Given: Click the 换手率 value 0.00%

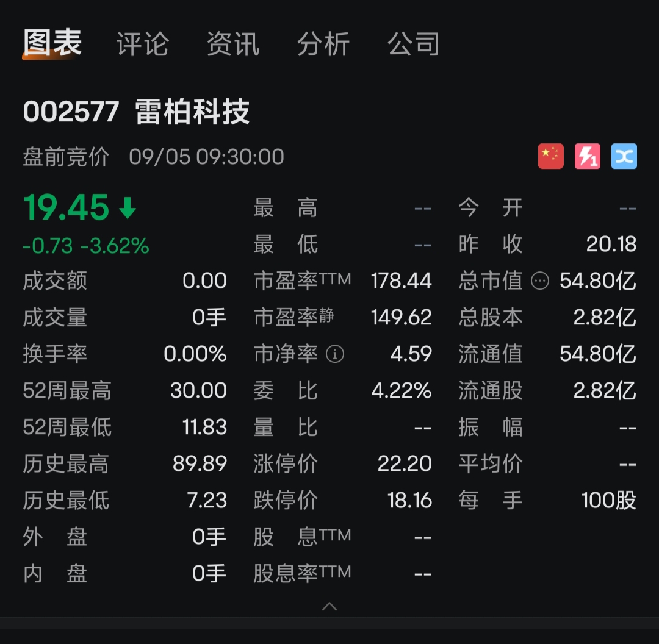Looking at the screenshot, I should click(x=195, y=354).
